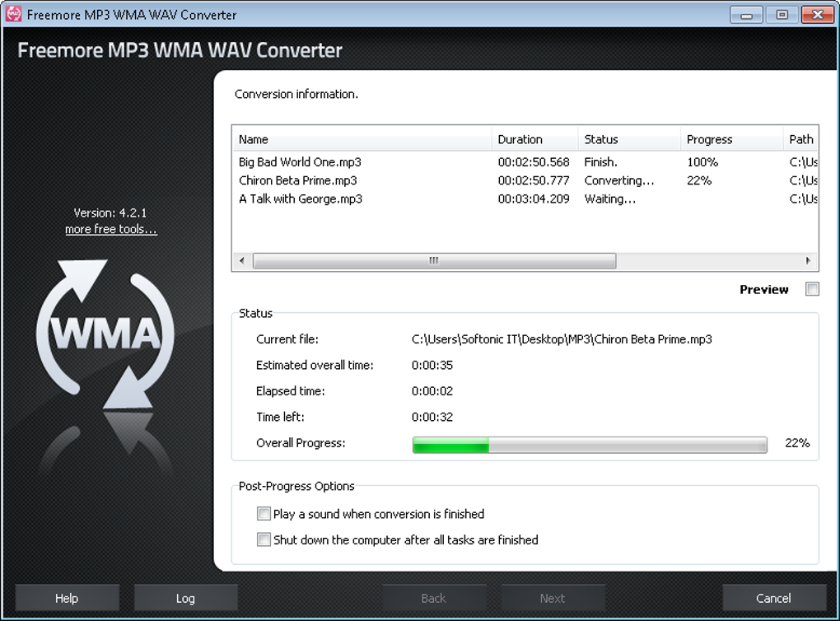Click the Path column header
This screenshot has height=621, width=840.
tap(801, 139)
